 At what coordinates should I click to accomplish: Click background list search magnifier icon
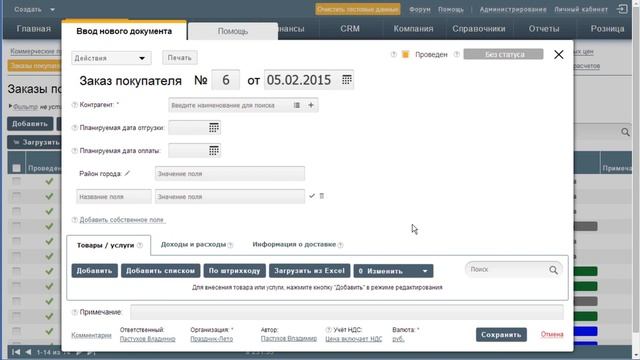[x=625, y=132]
